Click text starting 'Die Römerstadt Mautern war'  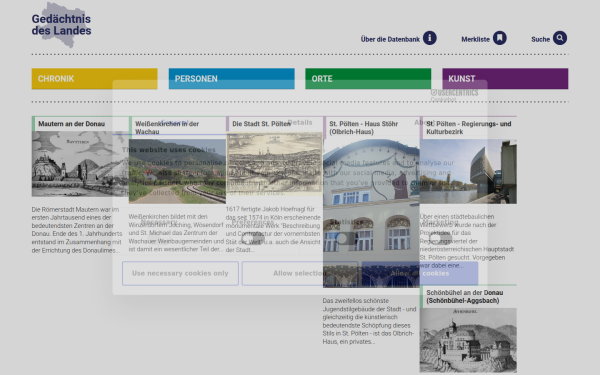point(77,230)
